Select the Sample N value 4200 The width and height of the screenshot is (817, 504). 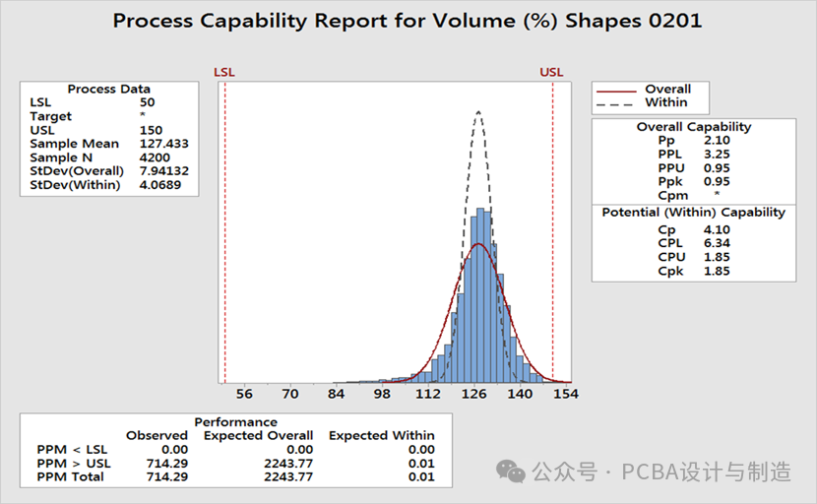coord(155,157)
